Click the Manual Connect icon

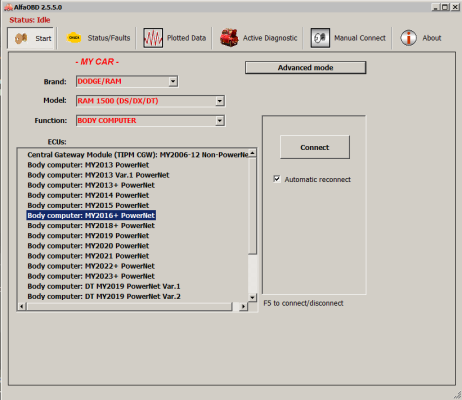(320, 38)
